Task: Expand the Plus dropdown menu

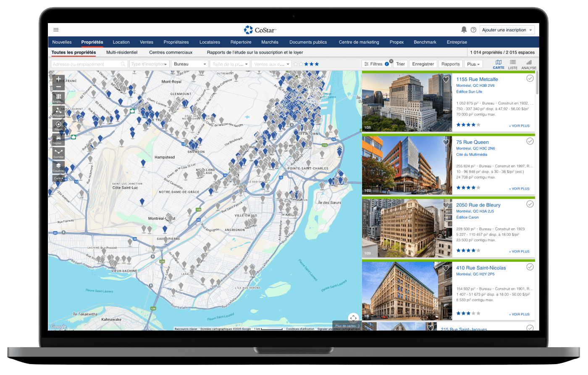Action: (473, 64)
